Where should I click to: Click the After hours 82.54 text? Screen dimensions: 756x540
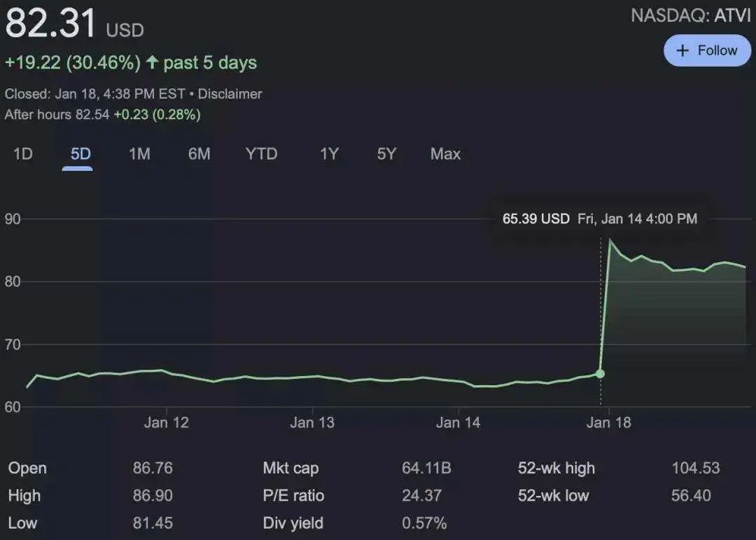click(x=57, y=114)
